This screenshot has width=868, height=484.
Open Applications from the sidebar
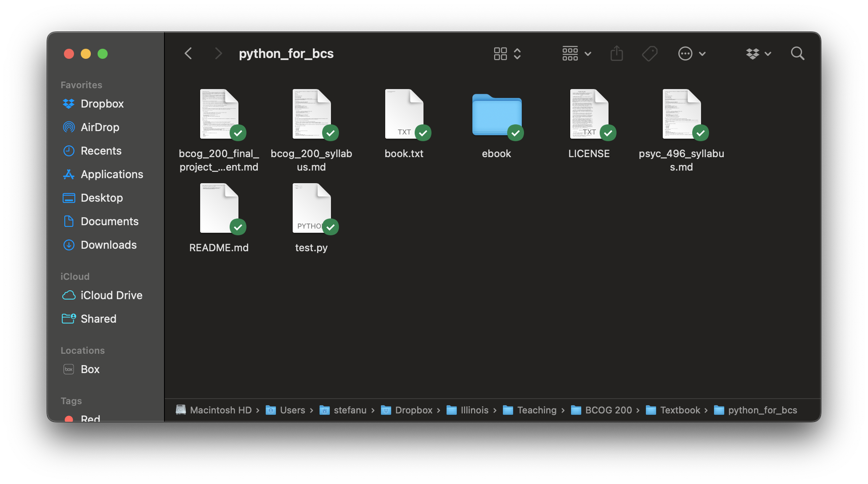111,174
